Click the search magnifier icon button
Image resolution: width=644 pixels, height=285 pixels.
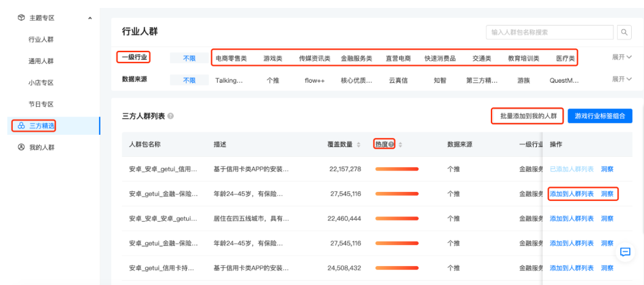coord(624,32)
